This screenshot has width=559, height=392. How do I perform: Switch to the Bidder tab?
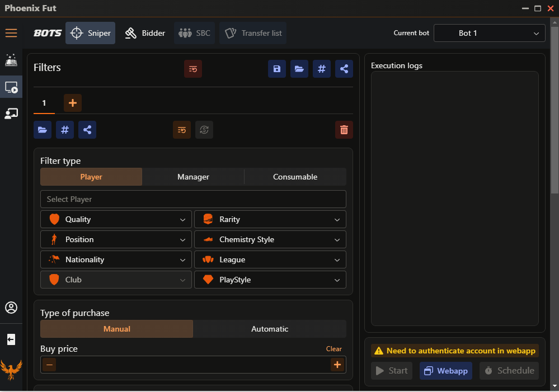point(145,33)
